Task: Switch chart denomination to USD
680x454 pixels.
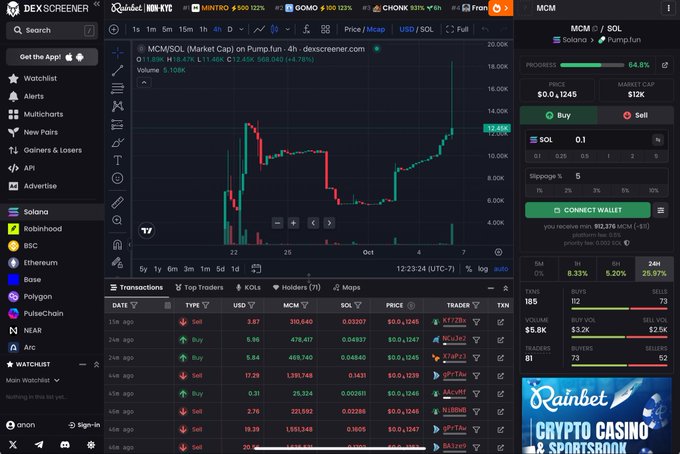Action: (406, 29)
